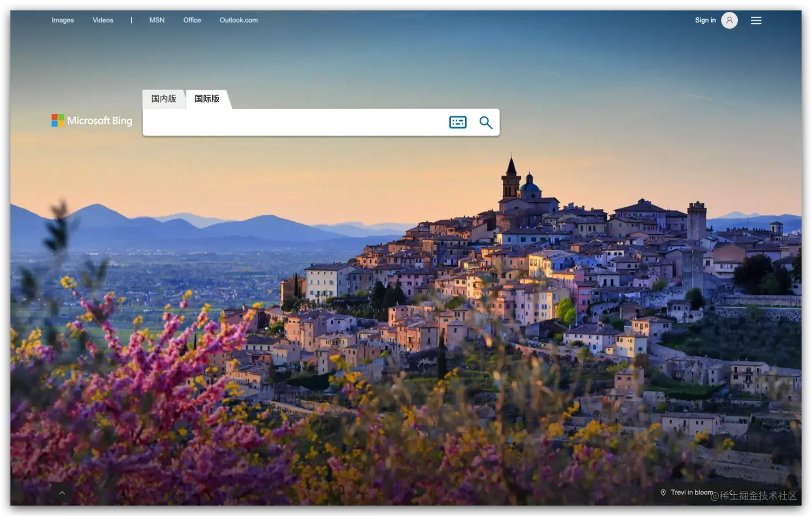Open the Images link

[x=63, y=20]
